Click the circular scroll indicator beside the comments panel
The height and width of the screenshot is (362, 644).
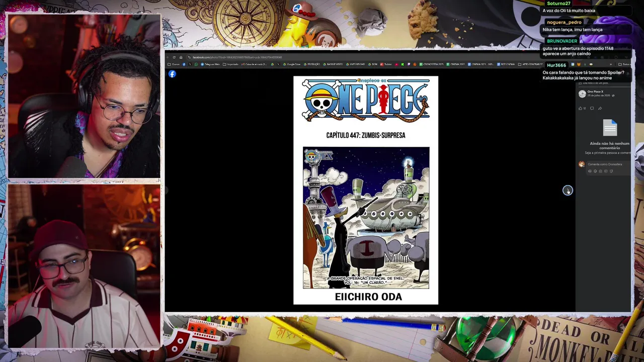click(568, 190)
